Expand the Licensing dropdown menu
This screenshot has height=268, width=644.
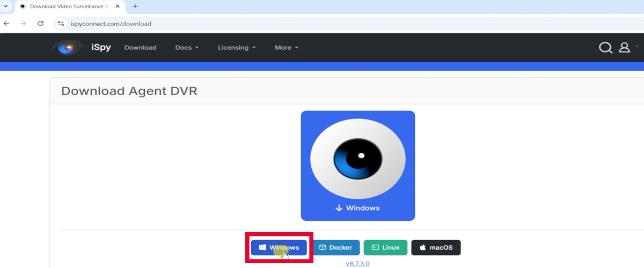coord(237,48)
